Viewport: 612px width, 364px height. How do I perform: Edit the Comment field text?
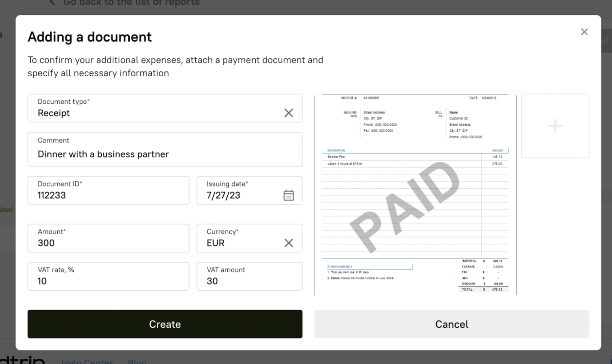[165, 154]
